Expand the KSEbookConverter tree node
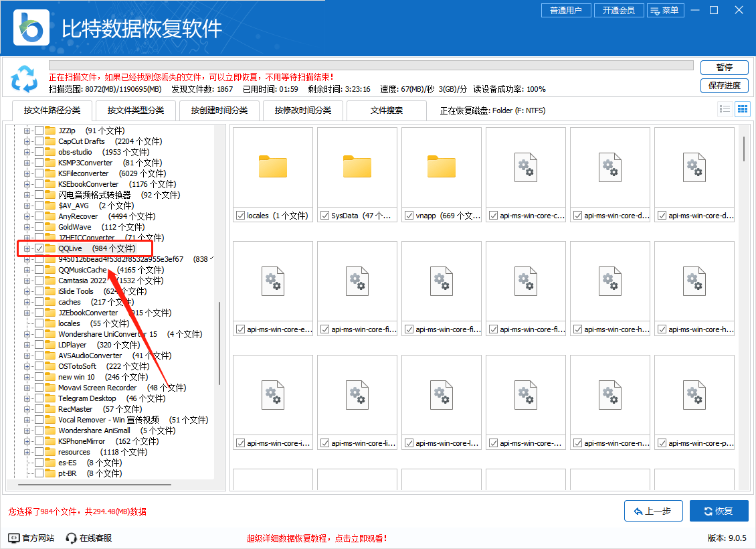 (27, 184)
